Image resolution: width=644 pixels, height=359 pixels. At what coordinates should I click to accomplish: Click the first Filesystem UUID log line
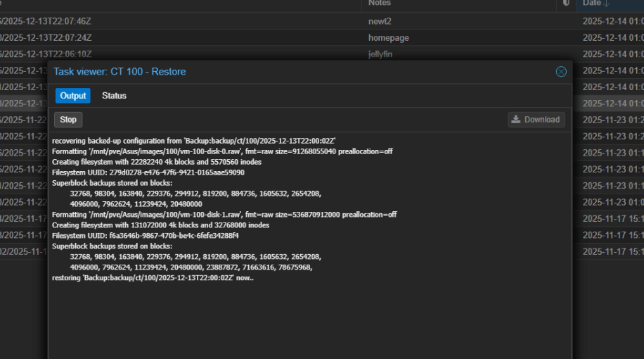tap(148, 172)
